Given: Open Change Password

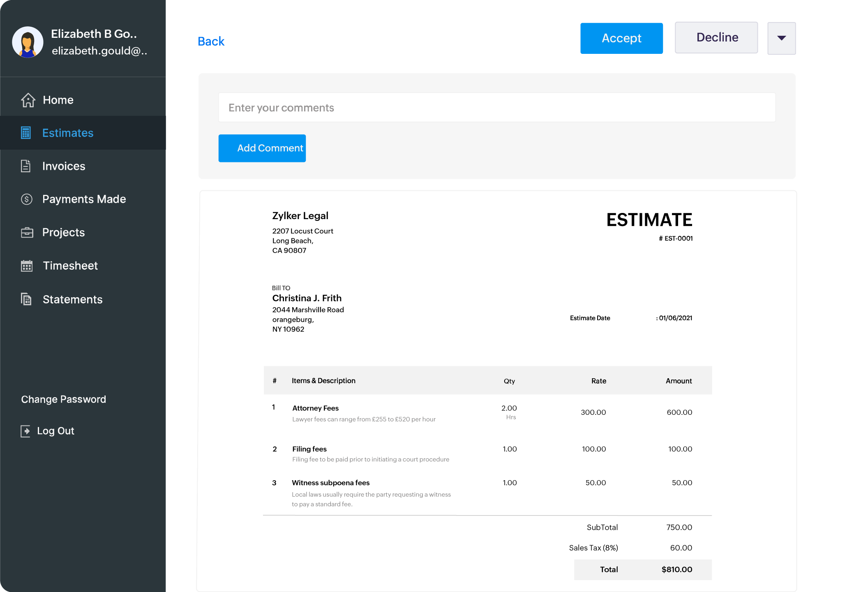Looking at the screenshot, I should coord(63,399).
